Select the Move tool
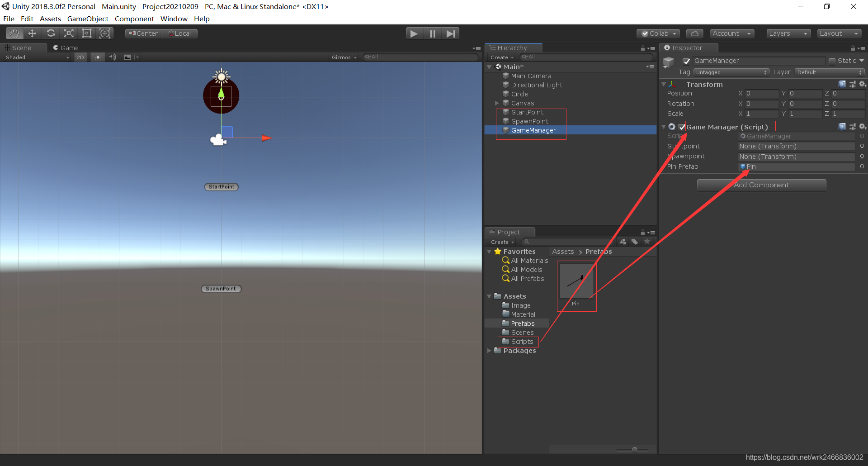The width and height of the screenshot is (868, 466). (x=32, y=33)
